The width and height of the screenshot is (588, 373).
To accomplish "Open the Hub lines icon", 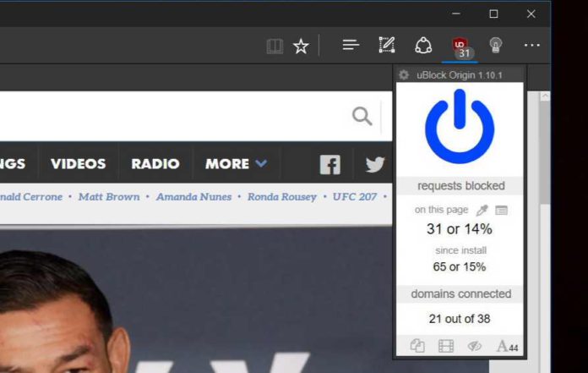I will [x=351, y=45].
